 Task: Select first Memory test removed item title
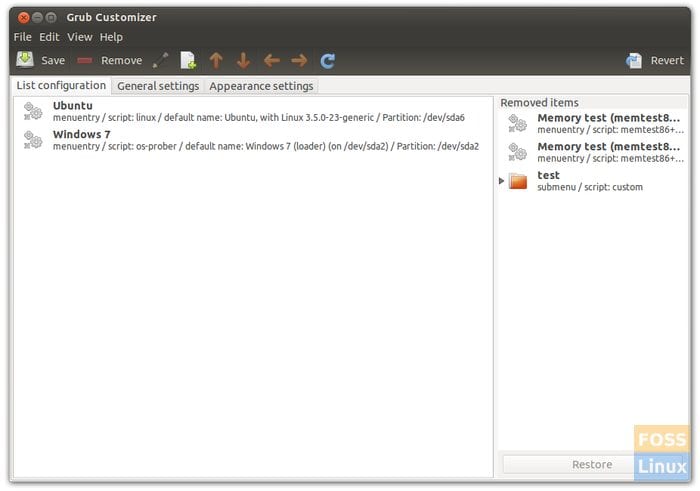[x=608, y=118]
